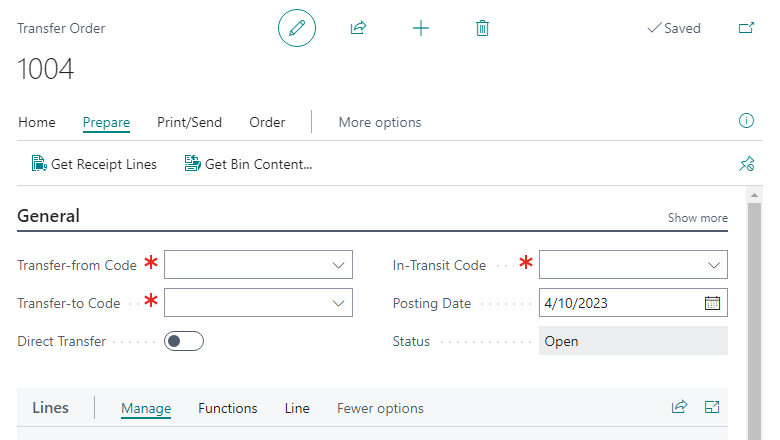The height and width of the screenshot is (440, 780).
Task: Click the pin icon on the action bar
Action: tap(746, 164)
